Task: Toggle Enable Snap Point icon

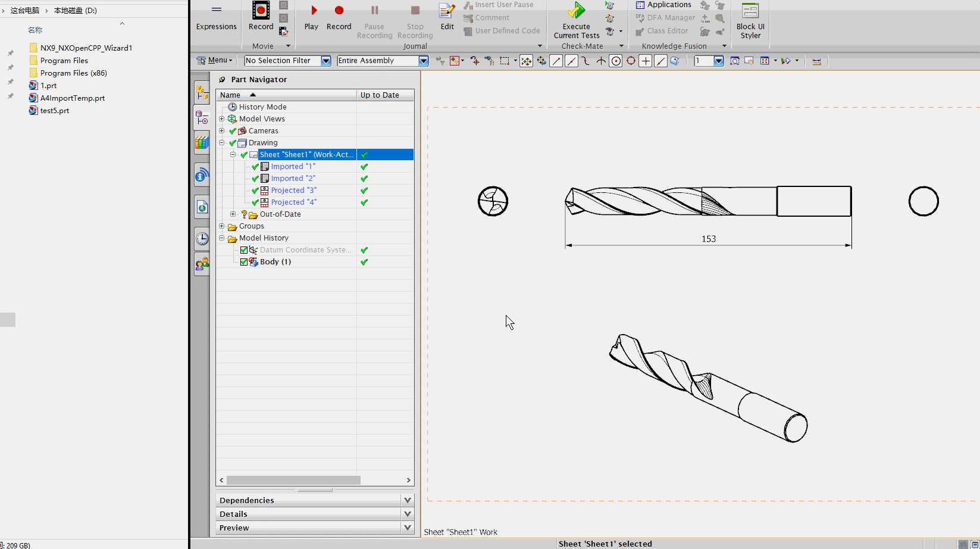Action: tap(526, 61)
